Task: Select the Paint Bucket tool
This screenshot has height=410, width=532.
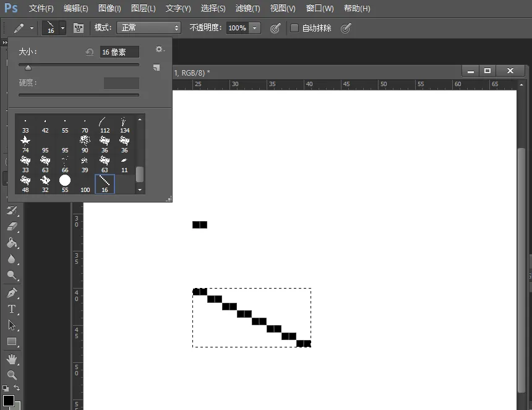Action: (x=12, y=243)
